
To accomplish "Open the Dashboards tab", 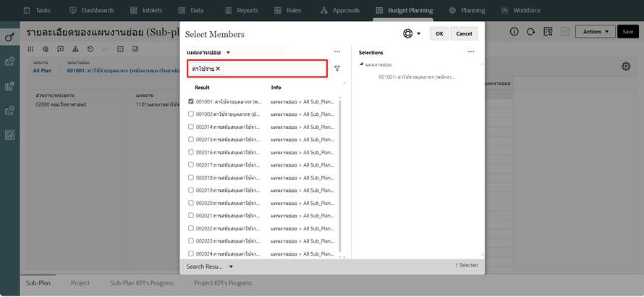I will (x=92, y=10).
